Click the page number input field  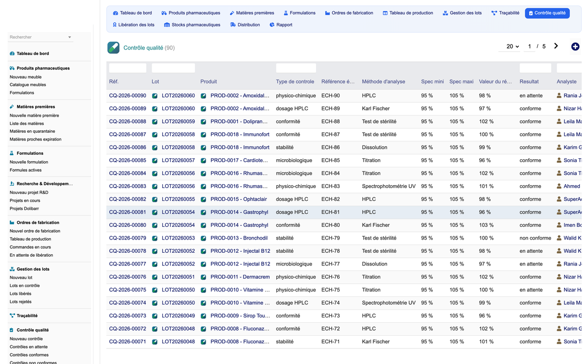tap(529, 47)
